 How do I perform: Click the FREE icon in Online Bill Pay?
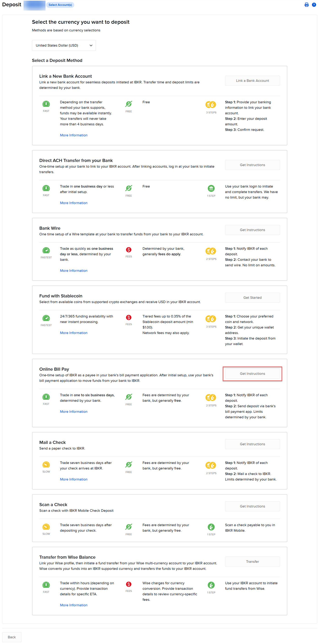click(x=129, y=397)
